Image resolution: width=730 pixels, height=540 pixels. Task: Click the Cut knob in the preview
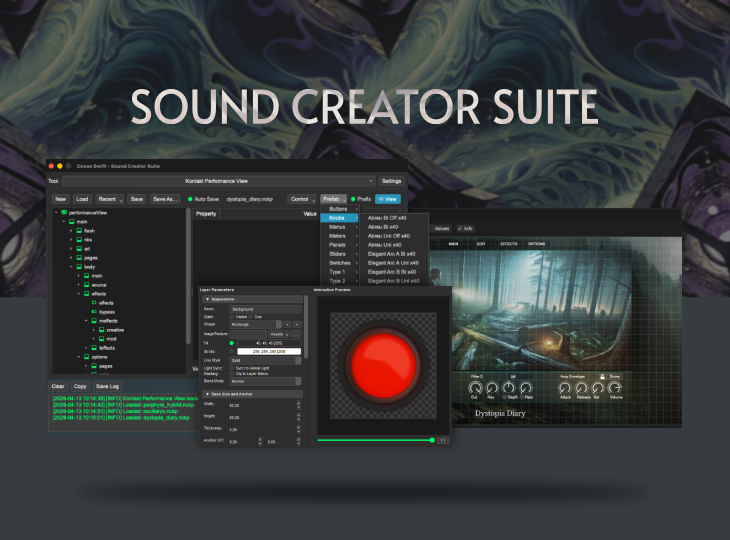pos(475,387)
